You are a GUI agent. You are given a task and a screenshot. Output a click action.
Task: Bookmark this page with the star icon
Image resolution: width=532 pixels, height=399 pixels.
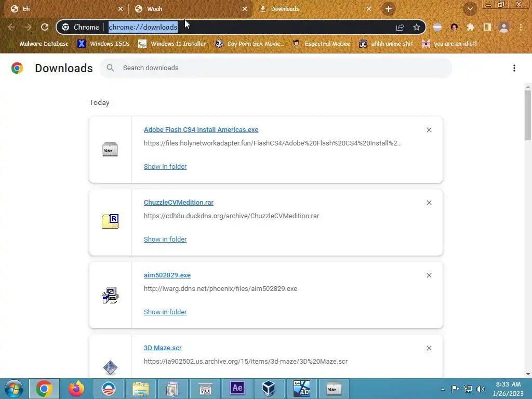[417, 27]
